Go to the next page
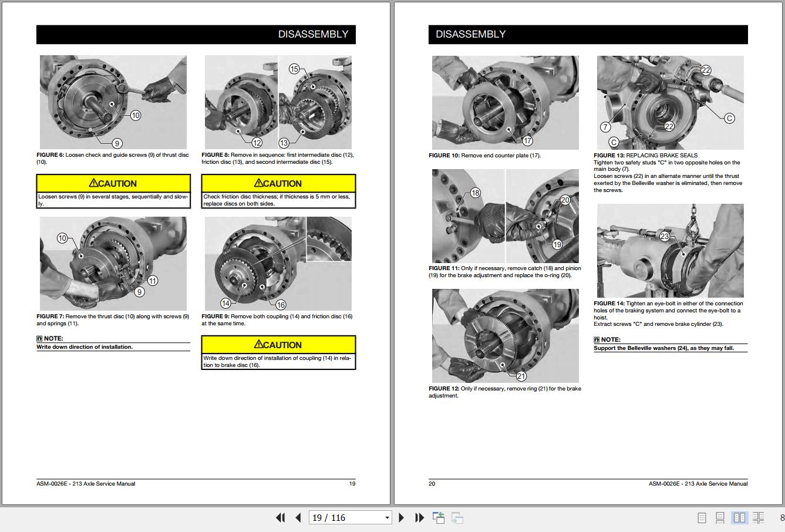The width and height of the screenshot is (785, 532). pyautogui.click(x=402, y=517)
